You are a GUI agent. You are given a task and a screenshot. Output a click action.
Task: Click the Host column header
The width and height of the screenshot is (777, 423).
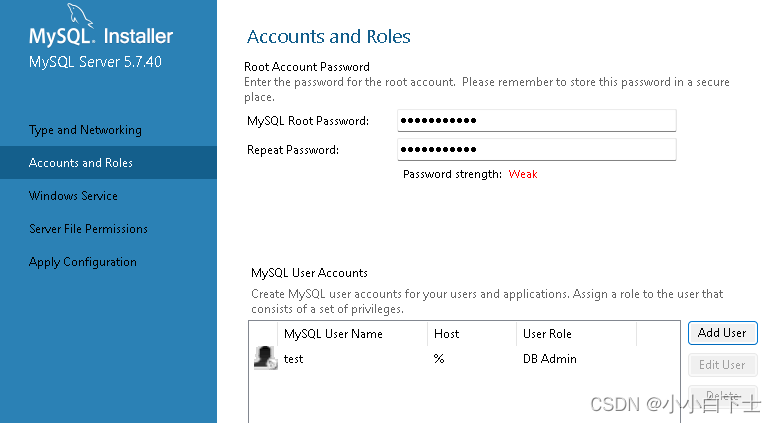coord(446,334)
